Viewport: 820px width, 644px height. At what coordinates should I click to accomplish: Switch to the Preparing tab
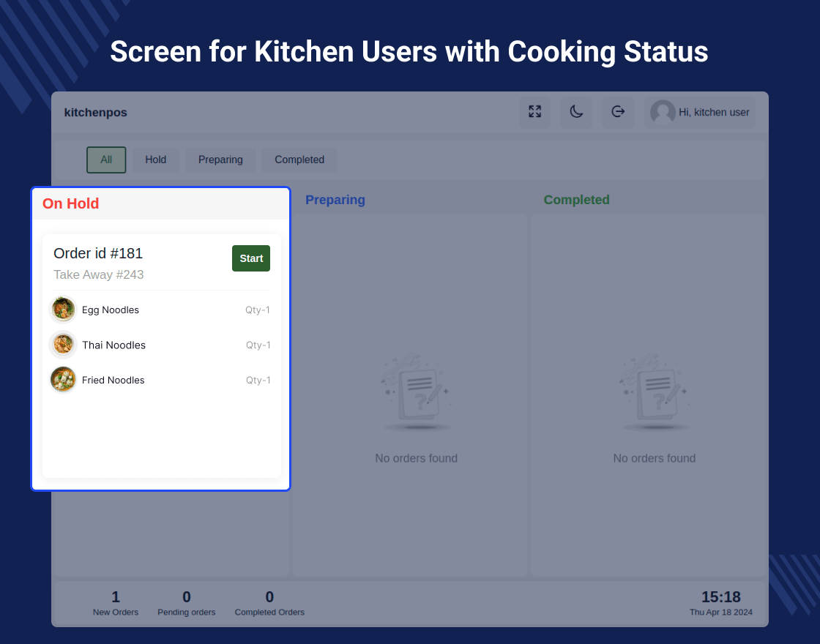220,159
